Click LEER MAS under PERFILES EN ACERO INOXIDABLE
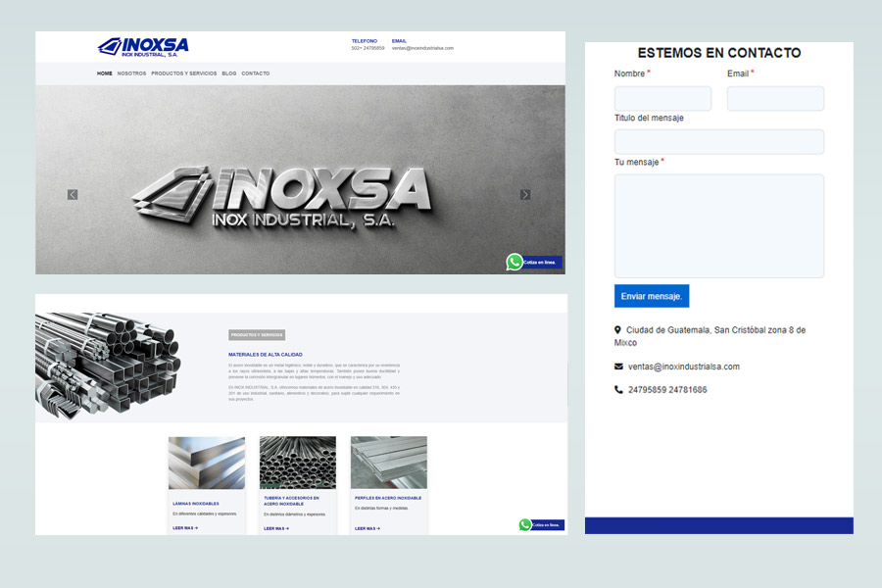Viewport: 882px width, 588px height. (x=367, y=526)
